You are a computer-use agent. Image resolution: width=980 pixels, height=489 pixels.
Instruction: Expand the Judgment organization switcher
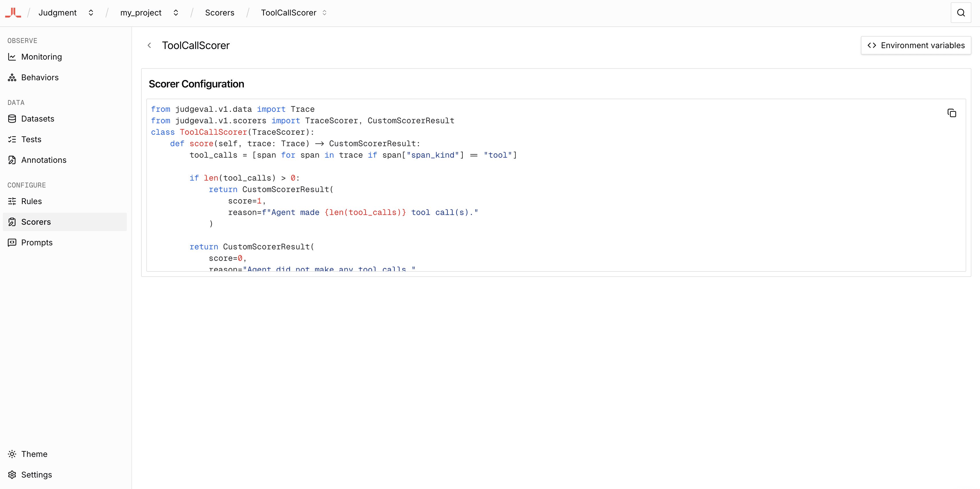click(91, 13)
